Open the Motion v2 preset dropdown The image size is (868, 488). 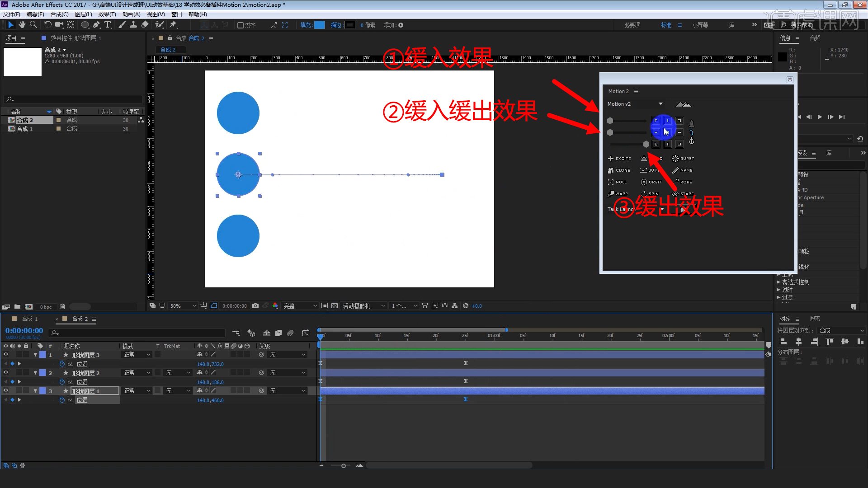point(660,103)
